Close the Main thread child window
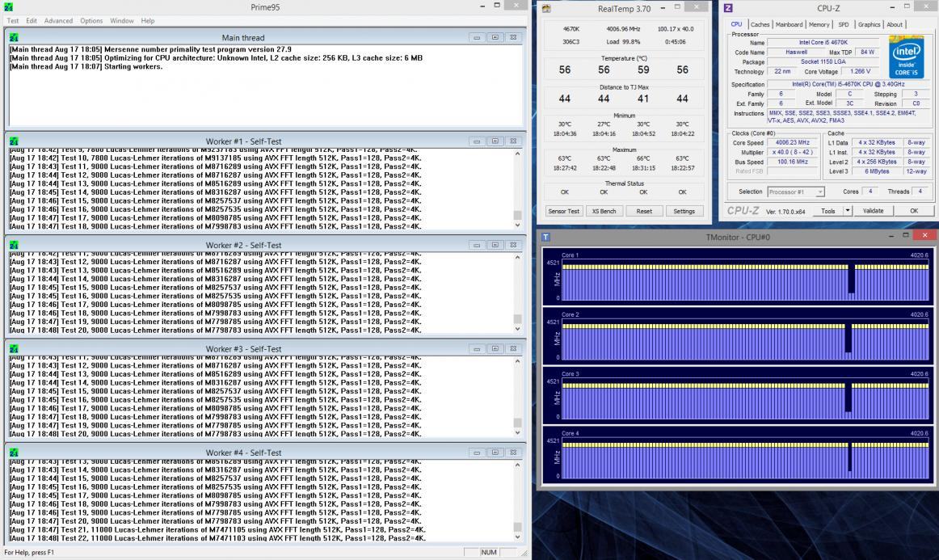This screenshot has height=560, width=939. click(x=513, y=37)
